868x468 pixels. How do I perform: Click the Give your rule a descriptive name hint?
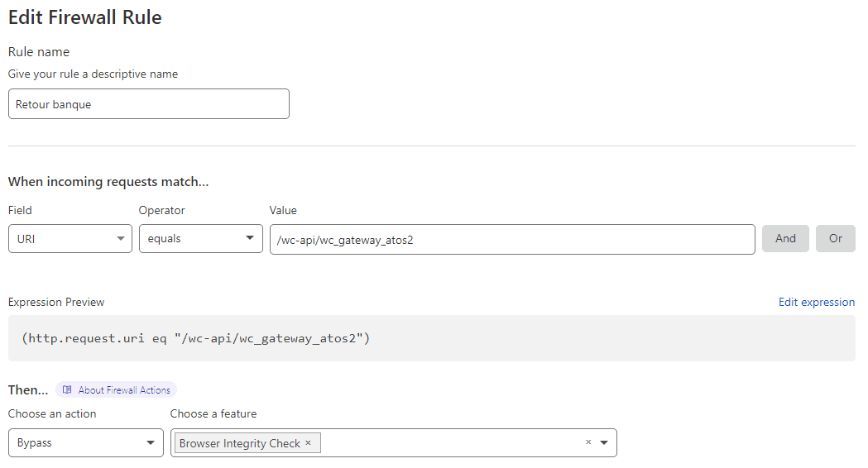(x=93, y=74)
